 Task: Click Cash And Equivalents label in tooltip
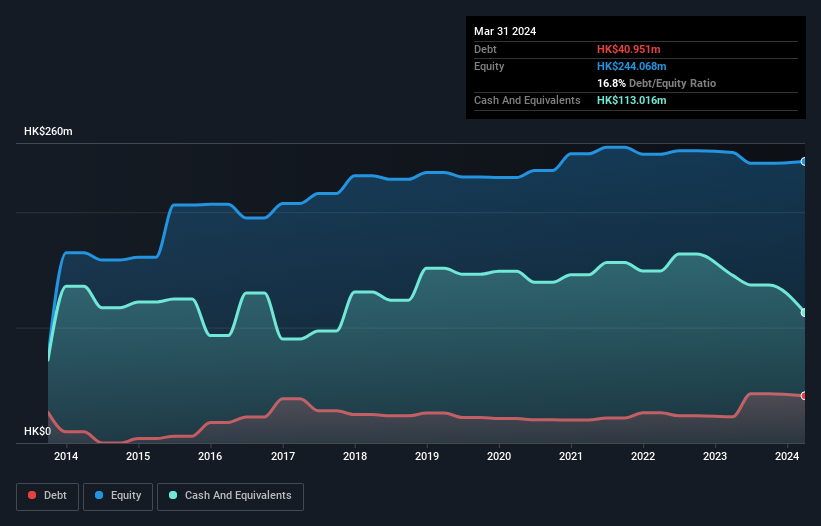tap(527, 100)
